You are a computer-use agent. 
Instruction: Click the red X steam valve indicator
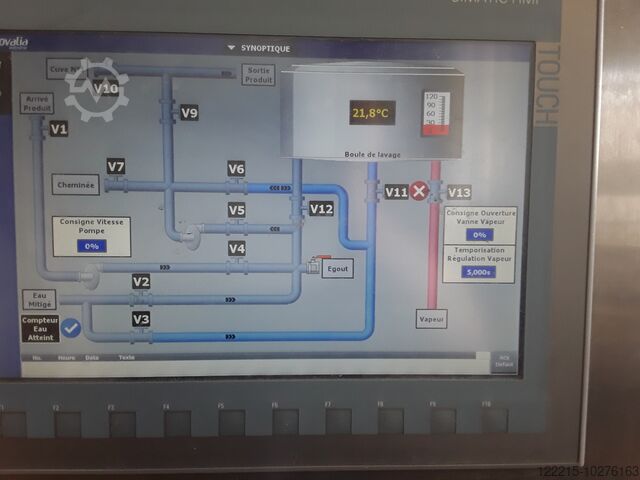(x=419, y=191)
